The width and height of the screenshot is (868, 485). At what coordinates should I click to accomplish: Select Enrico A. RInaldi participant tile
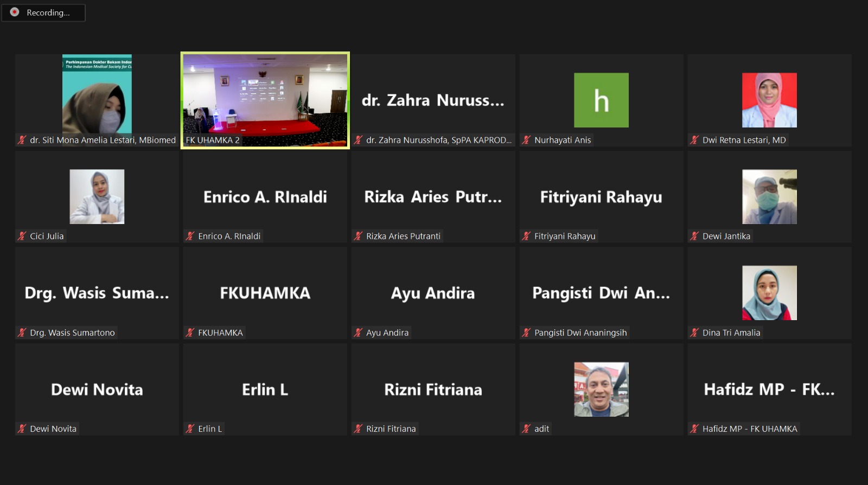265,197
